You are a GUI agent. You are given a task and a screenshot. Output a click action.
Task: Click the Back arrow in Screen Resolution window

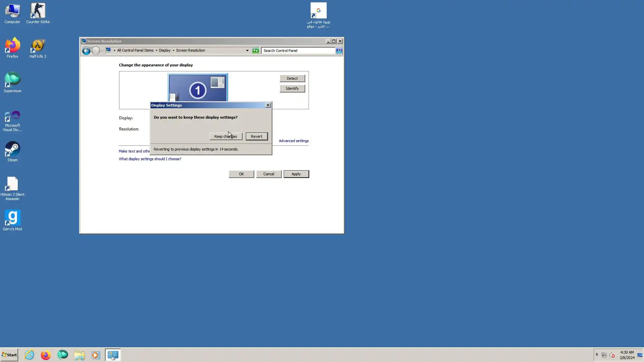pyautogui.click(x=86, y=51)
